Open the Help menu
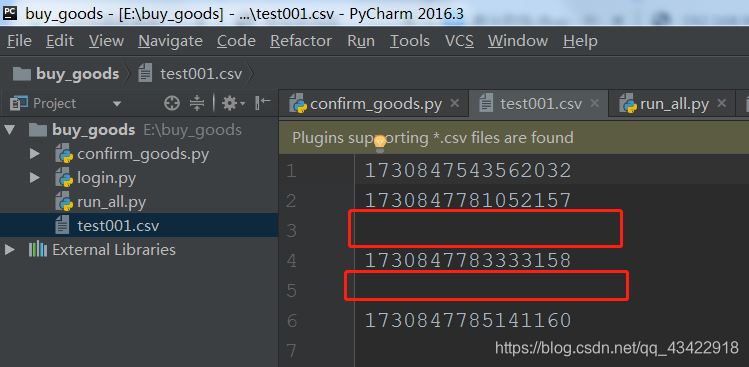Image resolution: width=749 pixels, height=367 pixels. [x=580, y=41]
